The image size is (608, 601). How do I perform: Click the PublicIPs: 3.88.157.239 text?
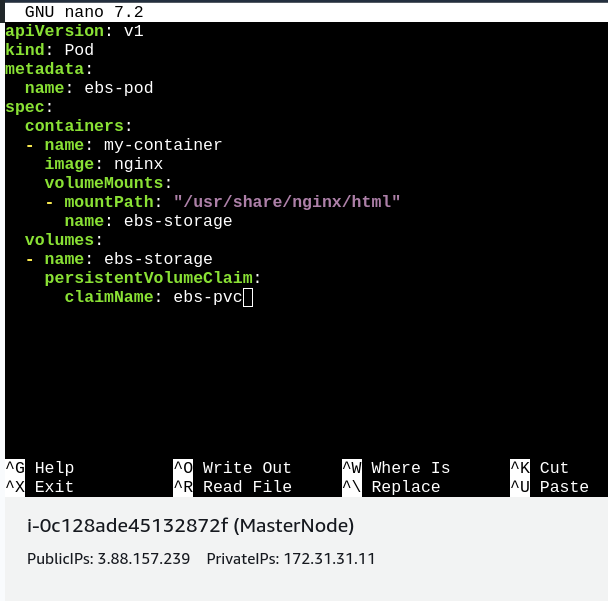pos(109,559)
